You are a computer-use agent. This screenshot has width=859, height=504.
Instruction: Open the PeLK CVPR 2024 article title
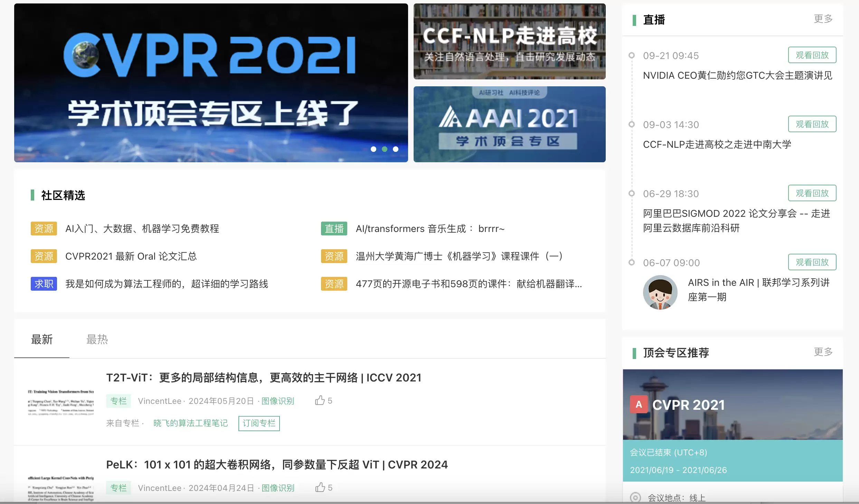click(x=277, y=465)
